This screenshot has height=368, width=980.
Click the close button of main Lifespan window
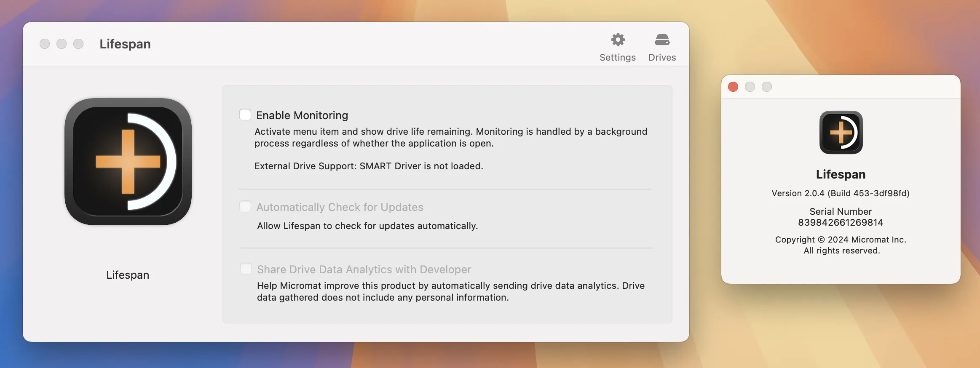pyautogui.click(x=45, y=44)
